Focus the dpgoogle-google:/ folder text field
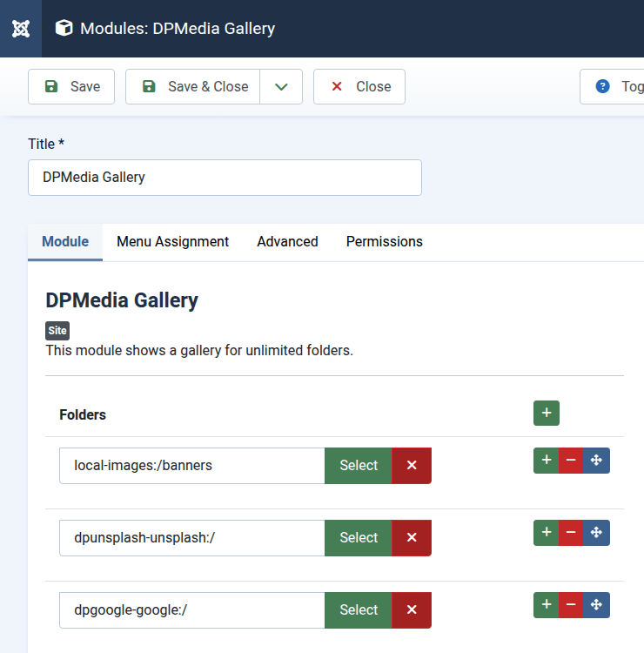The width and height of the screenshot is (644, 653). (x=191, y=610)
